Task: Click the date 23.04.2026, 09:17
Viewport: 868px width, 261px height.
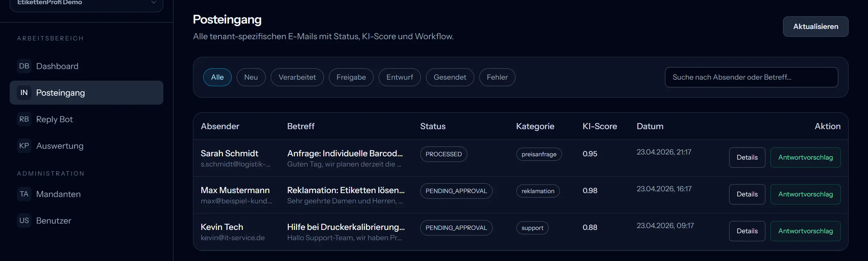Action: [x=665, y=226]
